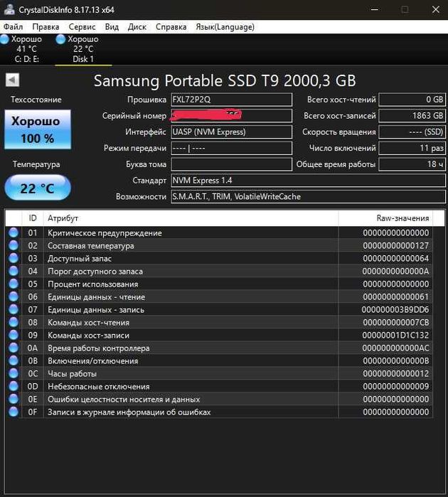Click raw value 000000000007CB
Viewport: 448px width, 497px height.
point(395,322)
